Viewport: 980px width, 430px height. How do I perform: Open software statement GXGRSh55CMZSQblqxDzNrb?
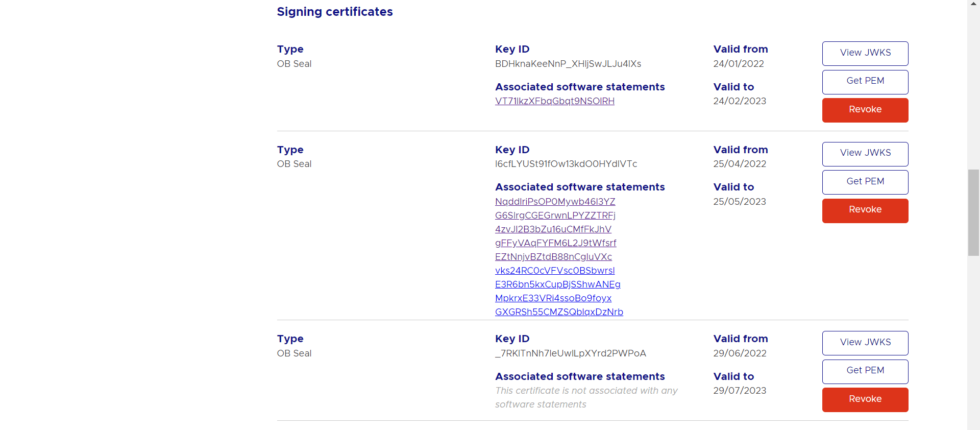click(x=559, y=312)
